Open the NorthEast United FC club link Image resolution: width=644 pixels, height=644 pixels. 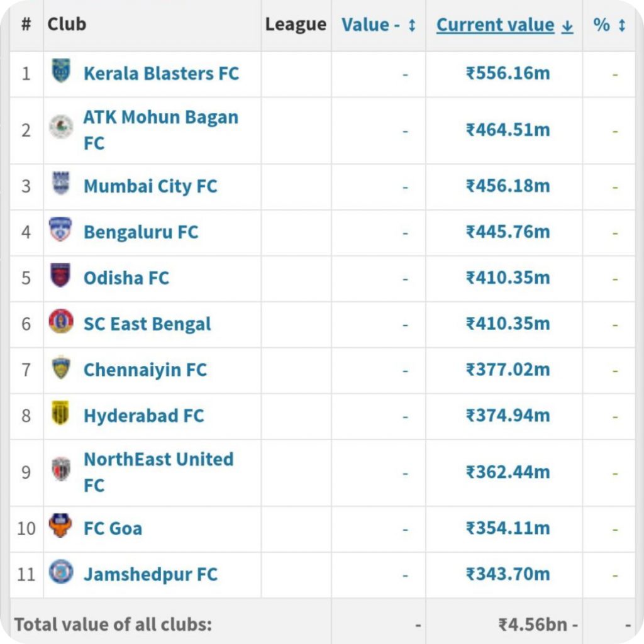[x=158, y=472]
